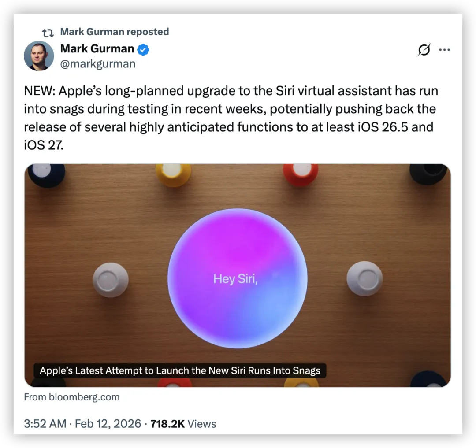Open the Bloomberg article preview image
Screen dimensions: 476x448
pyautogui.click(x=238, y=275)
